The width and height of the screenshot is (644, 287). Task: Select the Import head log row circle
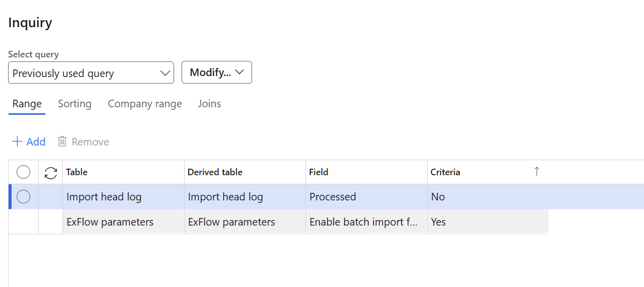pyautogui.click(x=24, y=197)
